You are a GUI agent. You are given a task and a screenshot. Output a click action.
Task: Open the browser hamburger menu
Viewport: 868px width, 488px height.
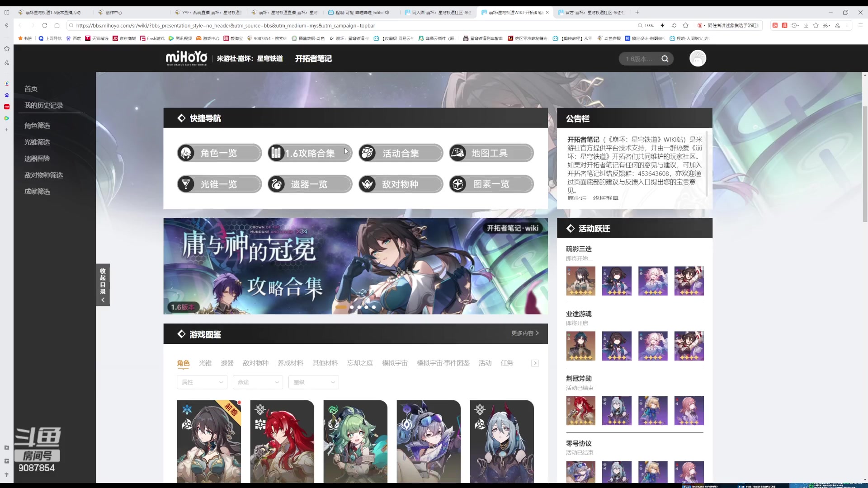tap(860, 25)
